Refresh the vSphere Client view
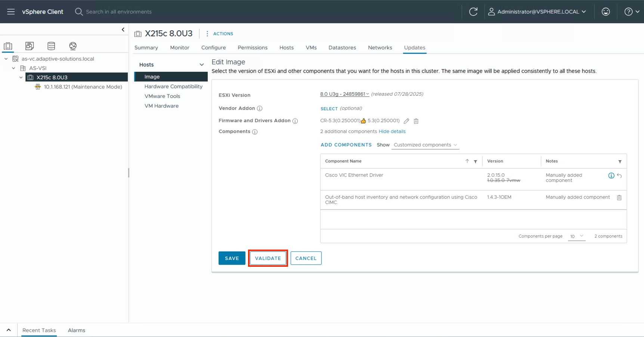 [x=473, y=12]
